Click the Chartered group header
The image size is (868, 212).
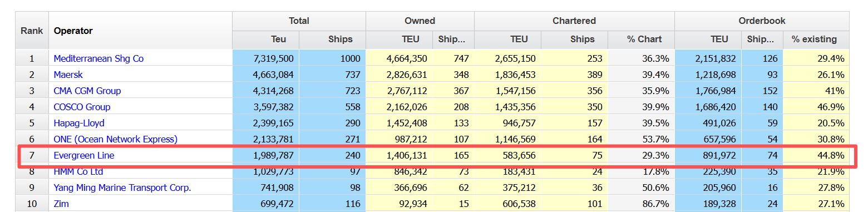pyautogui.click(x=574, y=21)
